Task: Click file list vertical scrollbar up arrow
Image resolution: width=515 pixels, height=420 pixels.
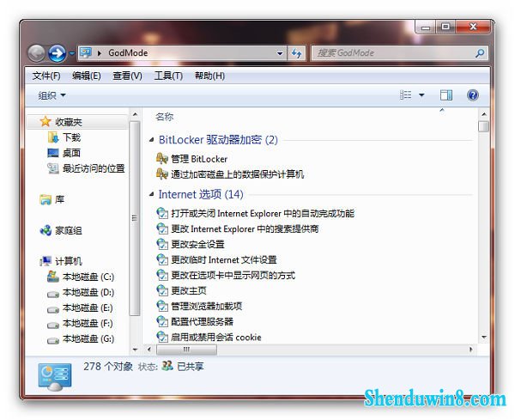Action: [484, 114]
